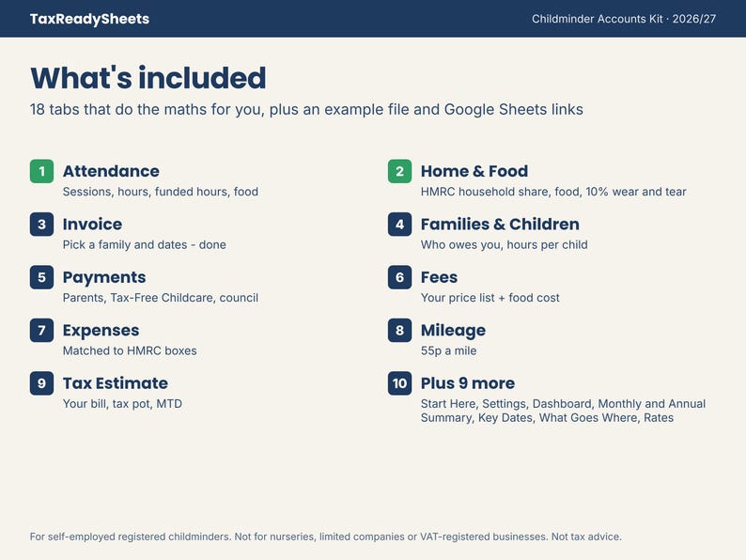Screen dimensions: 746x560
Task: Click 'HMRC household share, food, 10% wear and tear'
Action: click(x=553, y=192)
